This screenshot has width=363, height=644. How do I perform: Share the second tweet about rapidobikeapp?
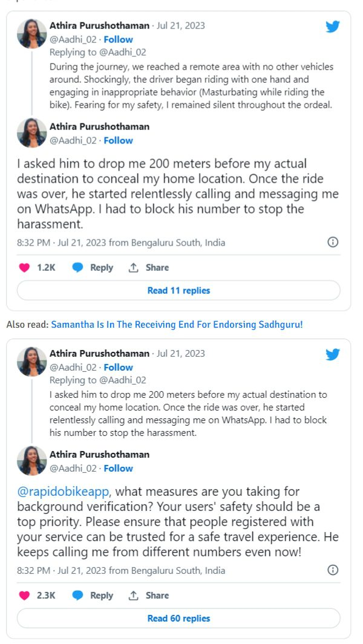149,596
